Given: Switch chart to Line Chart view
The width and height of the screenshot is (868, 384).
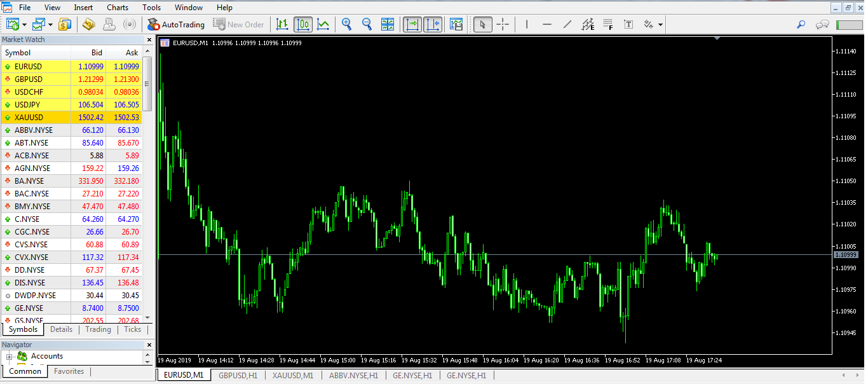Looking at the screenshot, I should pyautogui.click(x=323, y=25).
